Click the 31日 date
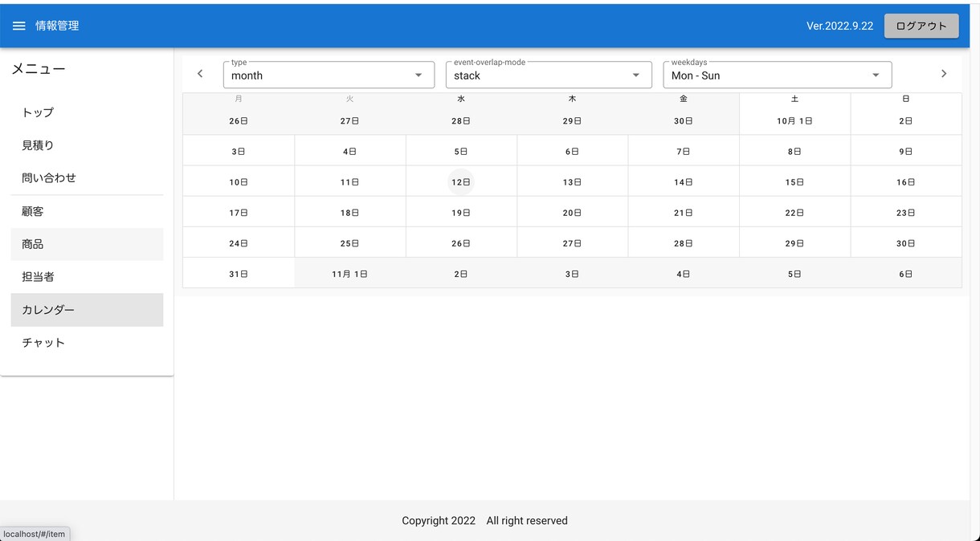 (239, 274)
